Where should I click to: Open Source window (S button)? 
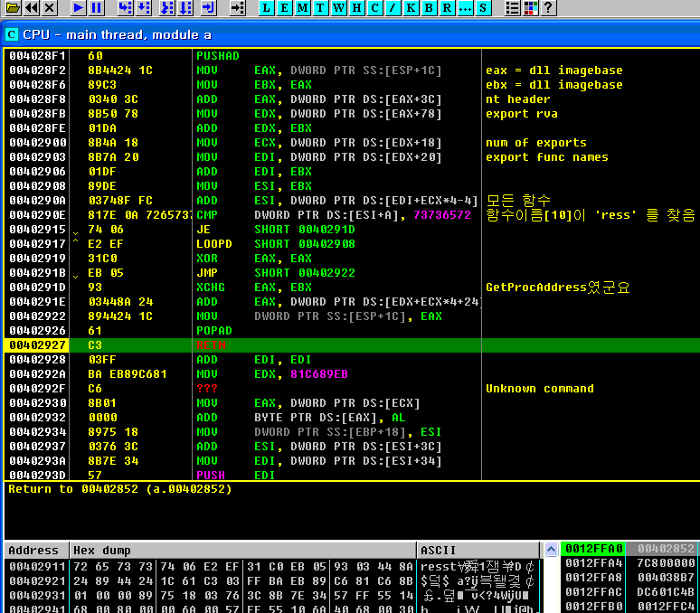[483, 7]
